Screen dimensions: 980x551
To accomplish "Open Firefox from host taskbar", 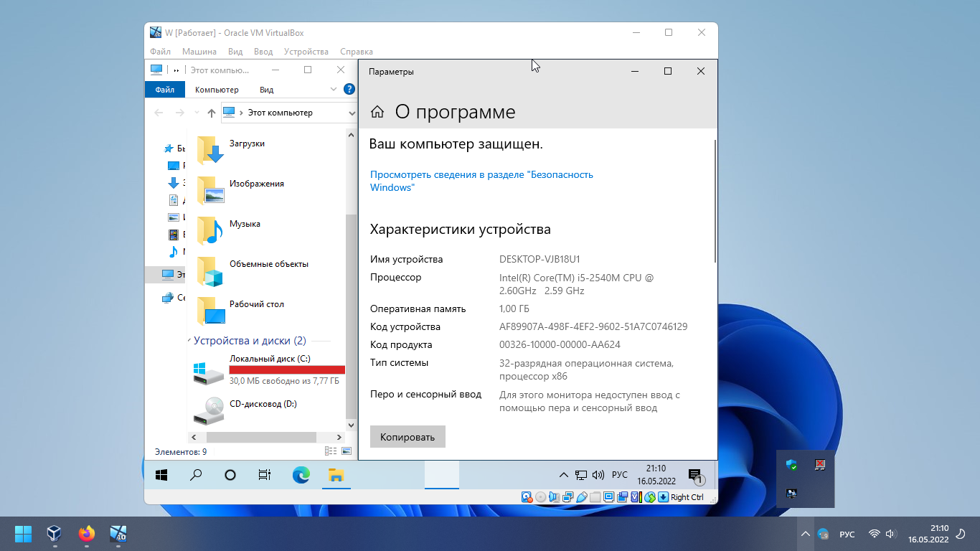I will (x=87, y=534).
